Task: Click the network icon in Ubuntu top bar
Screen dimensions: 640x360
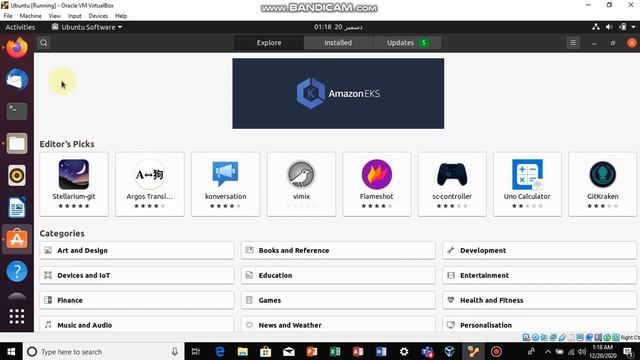Action: click(x=596, y=27)
